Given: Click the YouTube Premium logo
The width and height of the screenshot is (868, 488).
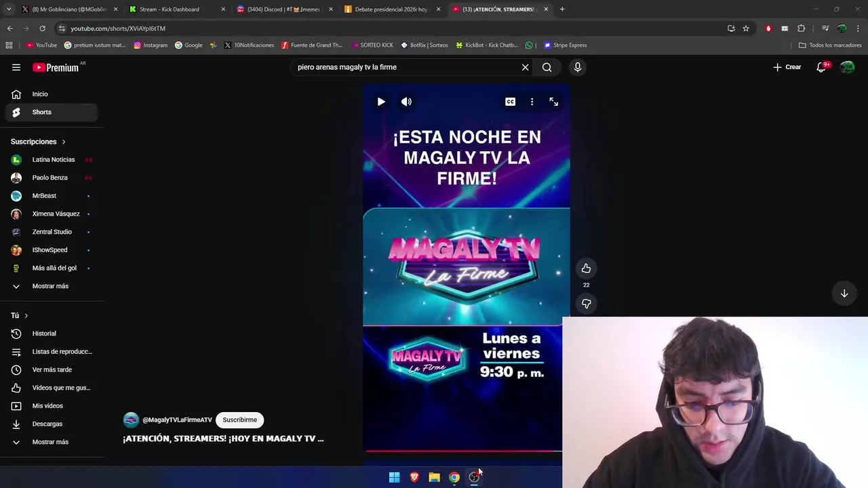Looking at the screenshot, I should tap(56, 67).
